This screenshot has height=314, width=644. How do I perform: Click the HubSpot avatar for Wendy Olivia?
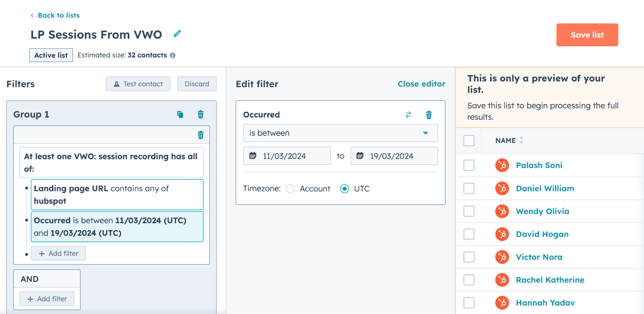click(502, 211)
